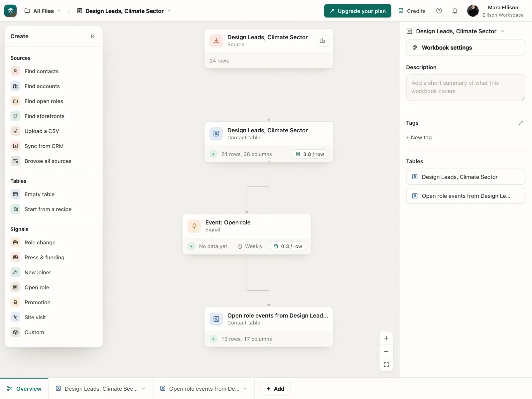This screenshot has width=532, height=399.
Task: Add Site visit signal
Action: point(54,317)
